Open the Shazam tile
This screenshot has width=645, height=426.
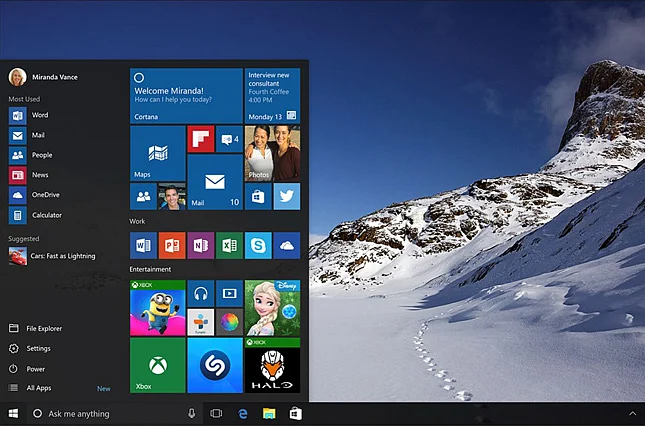click(x=215, y=366)
